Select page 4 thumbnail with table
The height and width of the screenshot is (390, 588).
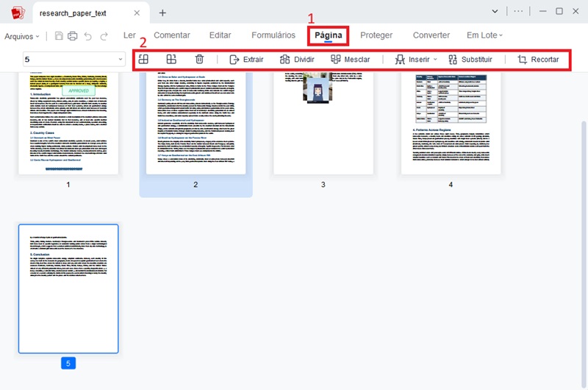[x=451, y=123]
